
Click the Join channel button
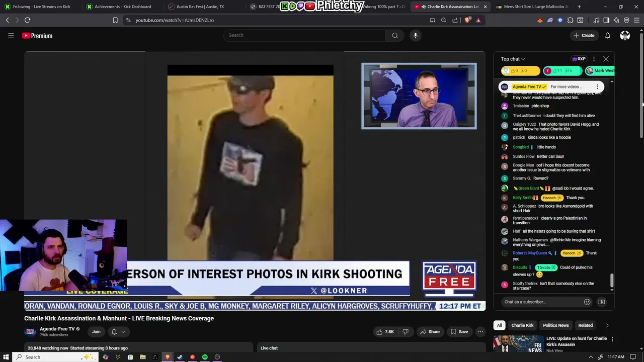point(96,332)
